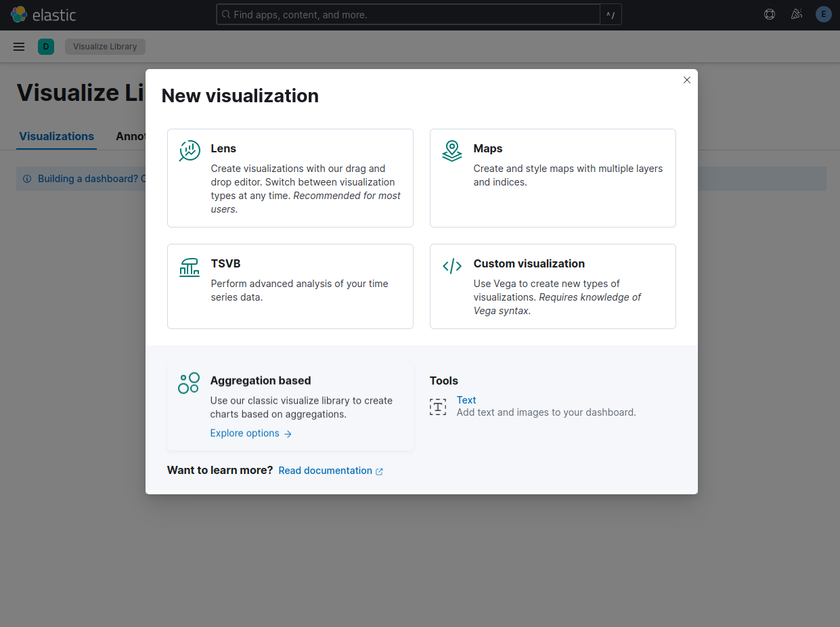Click the Visualize Library breadcrumb

[105, 47]
